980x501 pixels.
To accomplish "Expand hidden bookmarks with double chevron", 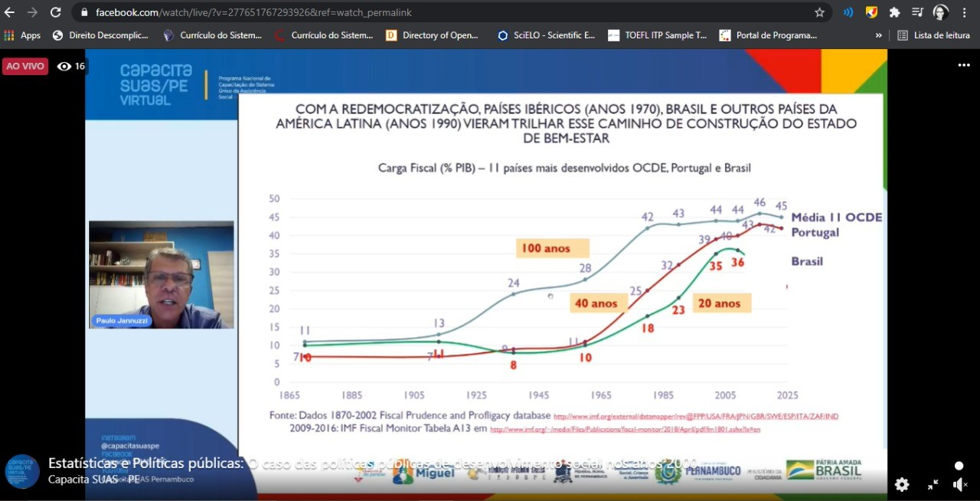I will pos(878,35).
